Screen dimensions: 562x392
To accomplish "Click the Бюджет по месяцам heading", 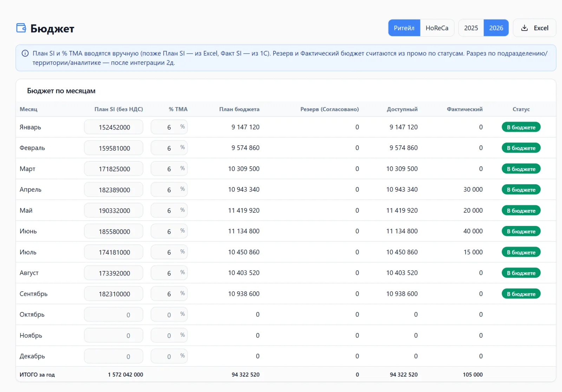I will pos(61,91).
